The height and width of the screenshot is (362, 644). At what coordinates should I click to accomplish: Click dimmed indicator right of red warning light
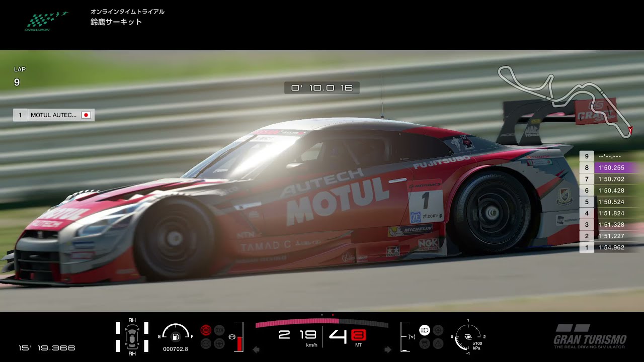219,330
